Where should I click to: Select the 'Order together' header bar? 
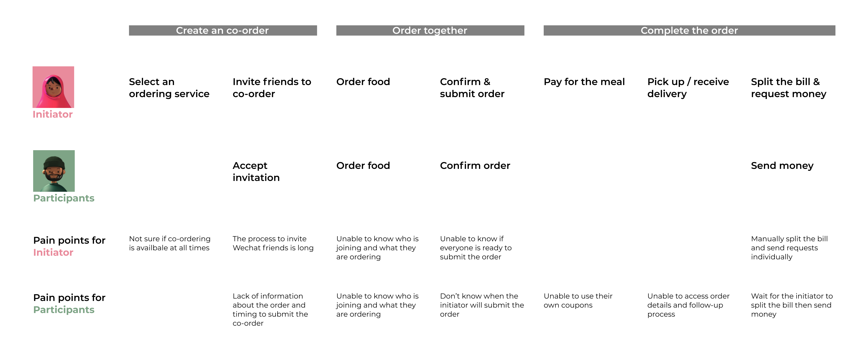click(x=430, y=30)
